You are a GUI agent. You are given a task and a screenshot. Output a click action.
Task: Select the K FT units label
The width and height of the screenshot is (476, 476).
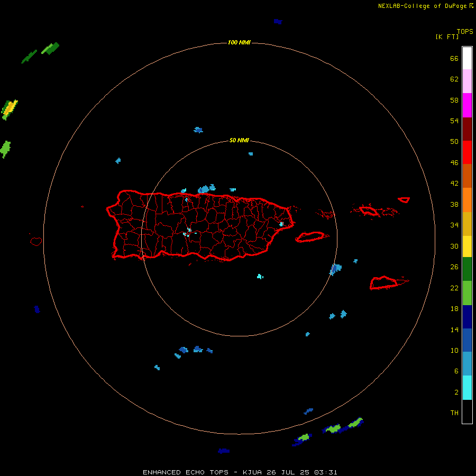click(x=447, y=36)
